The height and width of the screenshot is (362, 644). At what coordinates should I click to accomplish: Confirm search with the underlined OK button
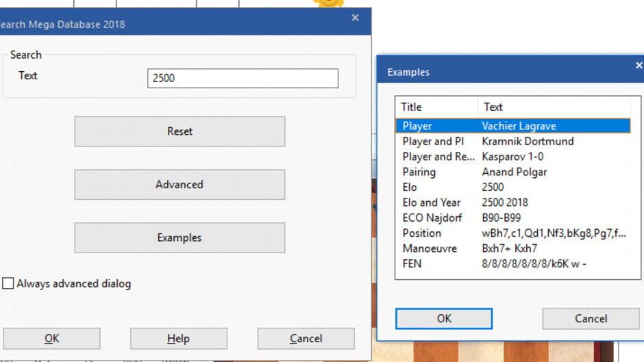(52, 339)
